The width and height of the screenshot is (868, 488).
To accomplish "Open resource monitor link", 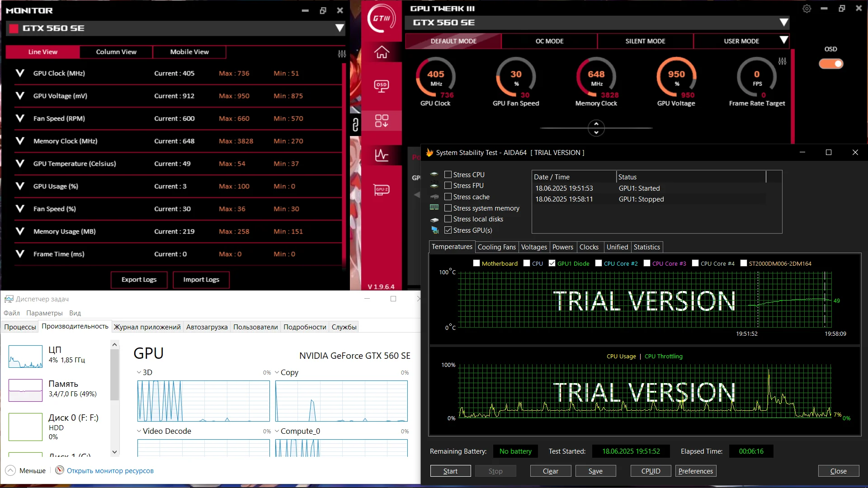I will [110, 471].
